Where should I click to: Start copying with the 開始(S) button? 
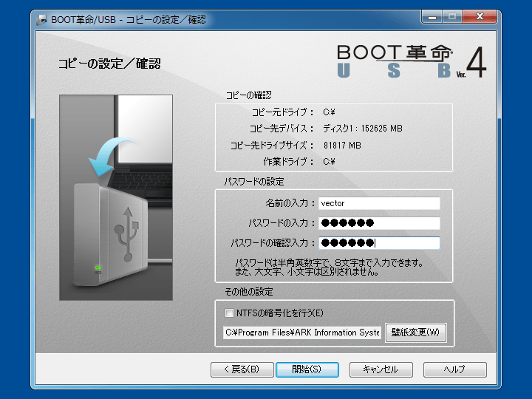pos(307,369)
